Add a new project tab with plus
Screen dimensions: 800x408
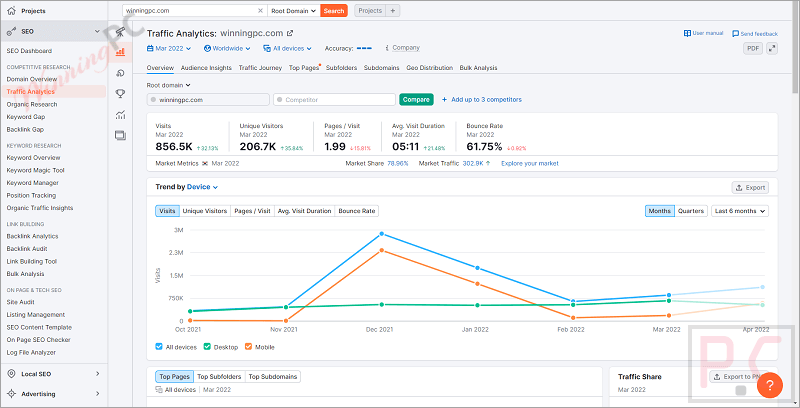(393, 10)
